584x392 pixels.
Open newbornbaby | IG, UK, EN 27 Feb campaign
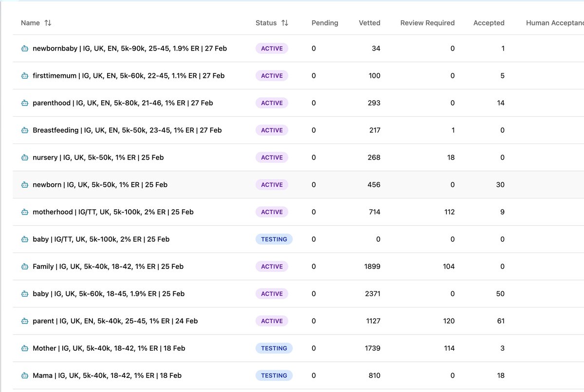click(129, 49)
